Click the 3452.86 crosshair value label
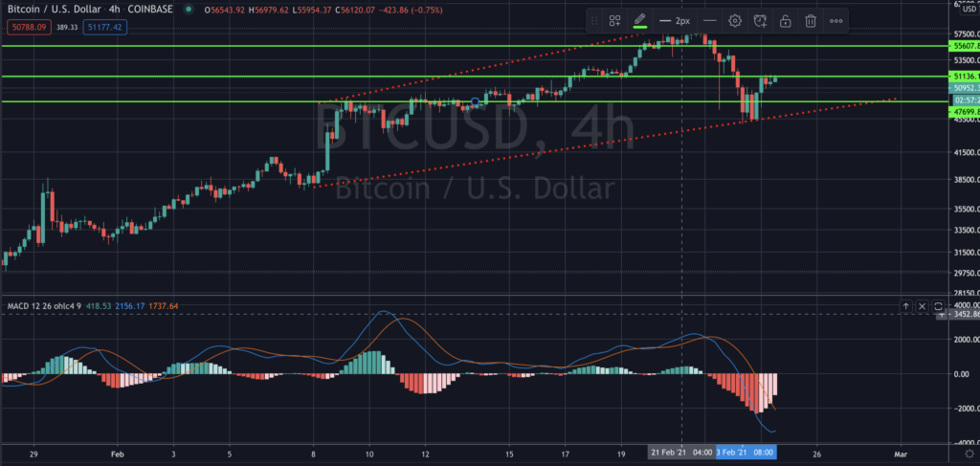This screenshot has height=466, width=980. pos(965,315)
